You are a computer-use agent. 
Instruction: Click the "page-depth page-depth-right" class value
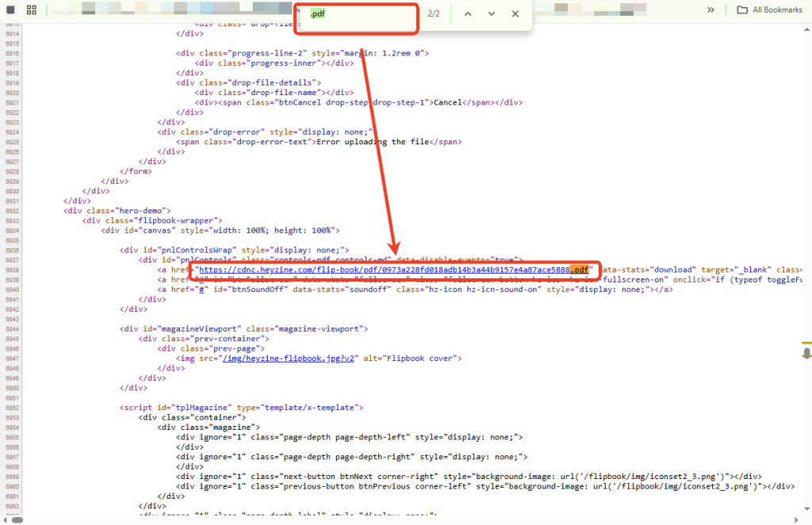(x=347, y=457)
